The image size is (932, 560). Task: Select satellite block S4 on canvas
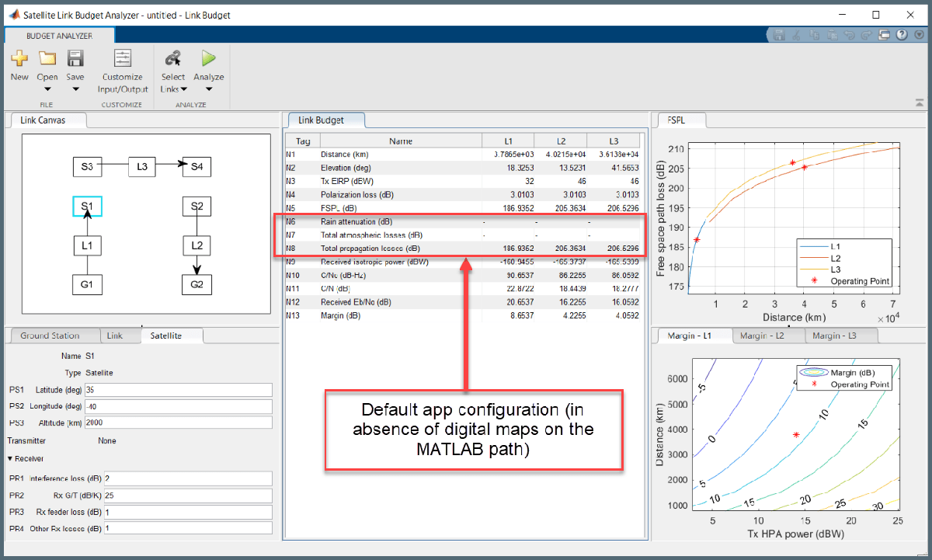coord(196,166)
